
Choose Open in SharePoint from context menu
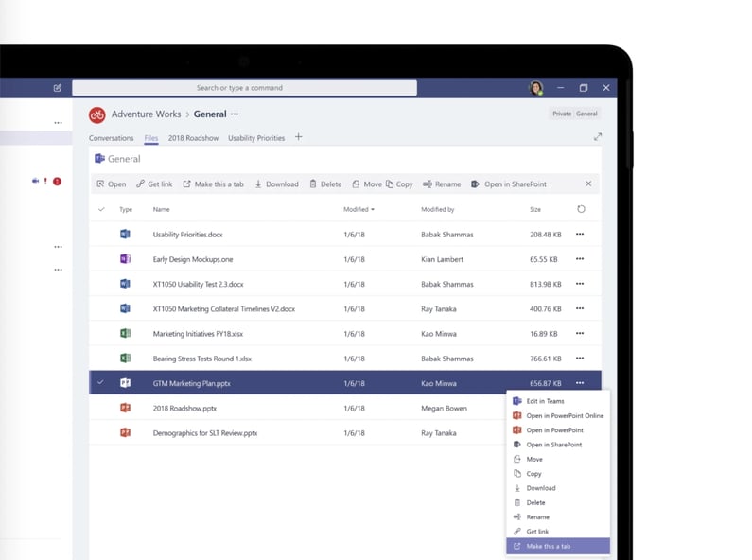click(558, 445)
